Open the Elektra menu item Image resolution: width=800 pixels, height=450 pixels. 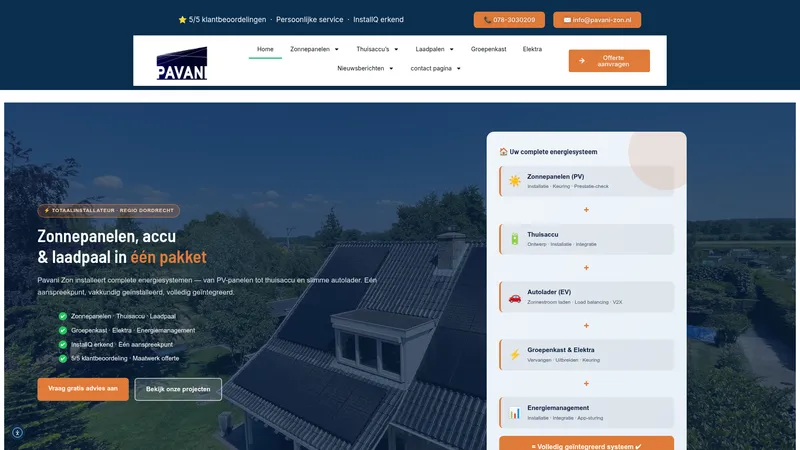coord(532,49)
